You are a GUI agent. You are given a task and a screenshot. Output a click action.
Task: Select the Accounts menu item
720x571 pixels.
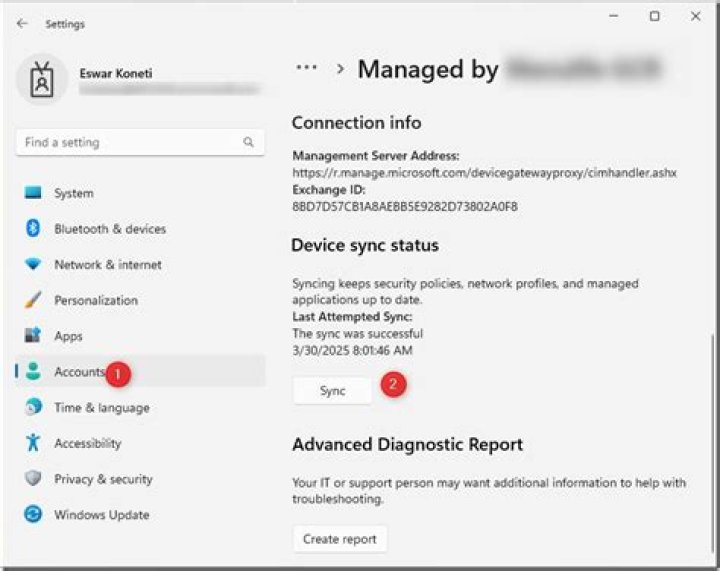[79, 372]
